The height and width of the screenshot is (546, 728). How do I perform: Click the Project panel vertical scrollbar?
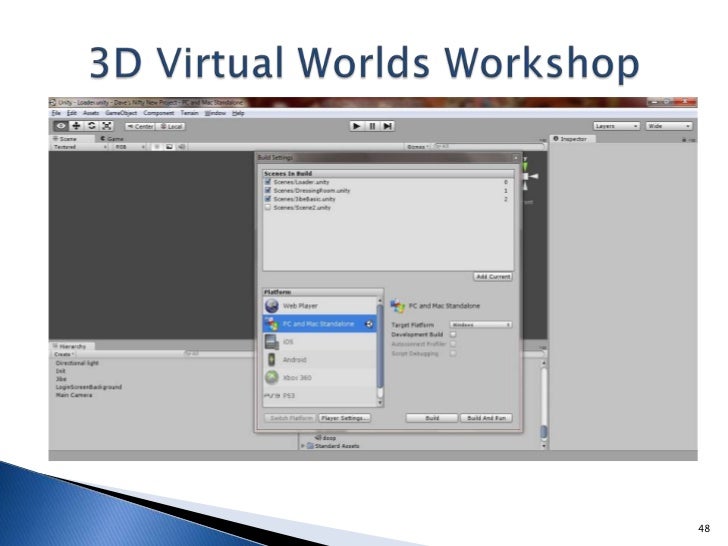pyautogui.click(x=544, y=403)
